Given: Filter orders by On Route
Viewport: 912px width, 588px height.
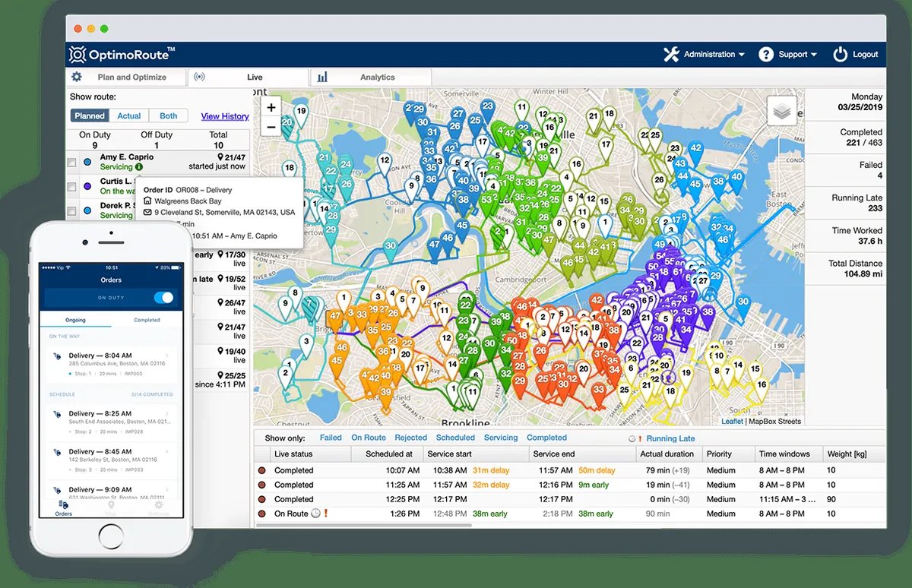Looking at the screenshot, I should click(369, 438).
